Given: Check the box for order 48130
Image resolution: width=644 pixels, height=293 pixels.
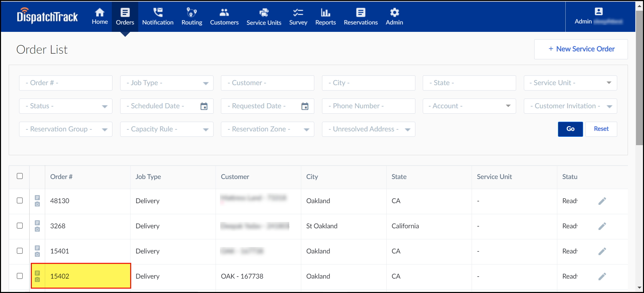Looking at the screenshot, I should click(x=20, y=200).
